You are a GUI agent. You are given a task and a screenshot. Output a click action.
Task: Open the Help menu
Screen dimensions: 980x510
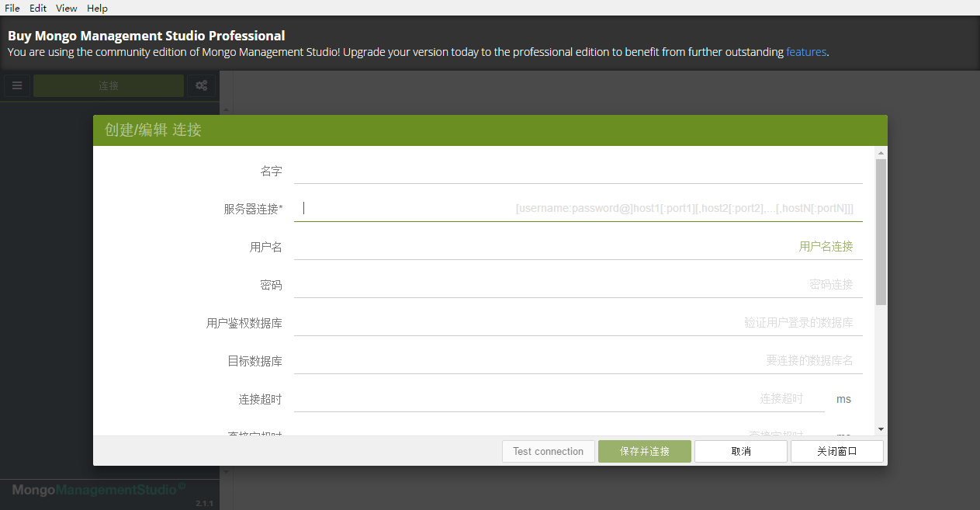tap(97, 8)
